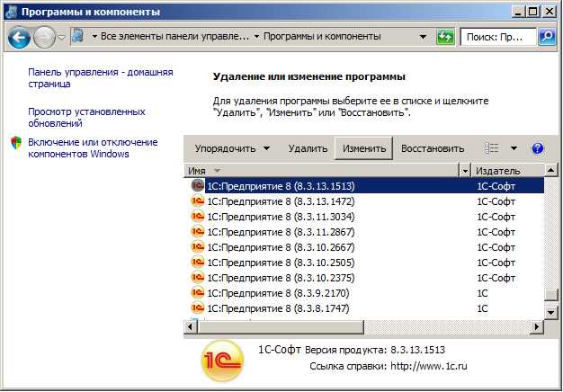This screenshot has width=563, height=392.
Task: Click large 1C logo in details pane
Action: point(223,361)
